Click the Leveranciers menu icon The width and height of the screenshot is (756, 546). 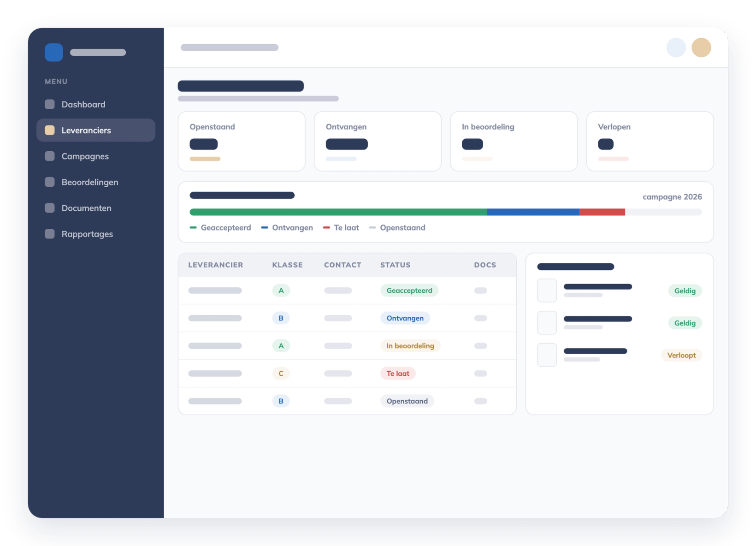50,130
